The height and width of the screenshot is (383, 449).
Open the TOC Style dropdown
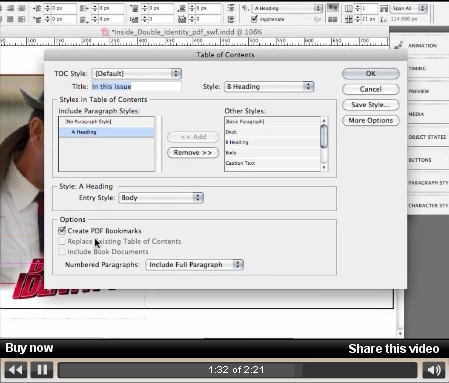[137, 73]
